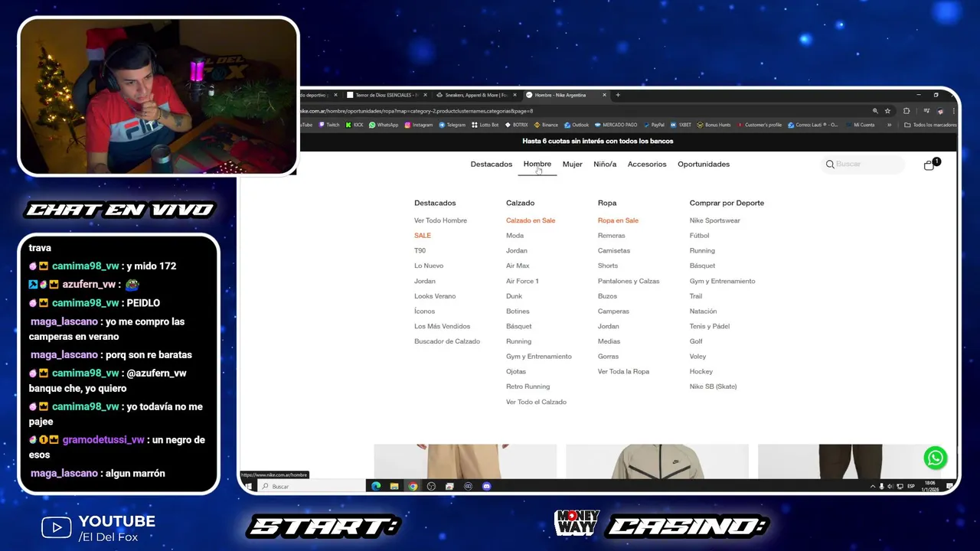
Task: Open the PayPal bookmark
Action: 653,125
